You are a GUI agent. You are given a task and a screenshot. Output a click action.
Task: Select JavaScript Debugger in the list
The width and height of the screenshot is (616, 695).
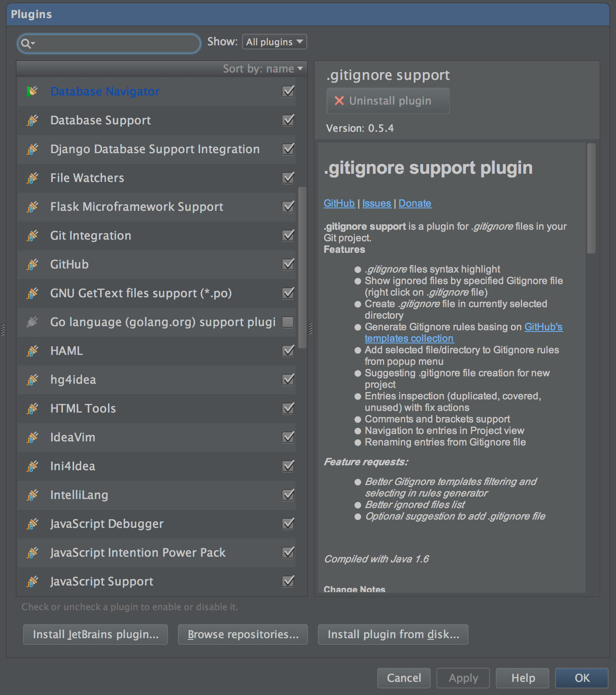(156, 524)
